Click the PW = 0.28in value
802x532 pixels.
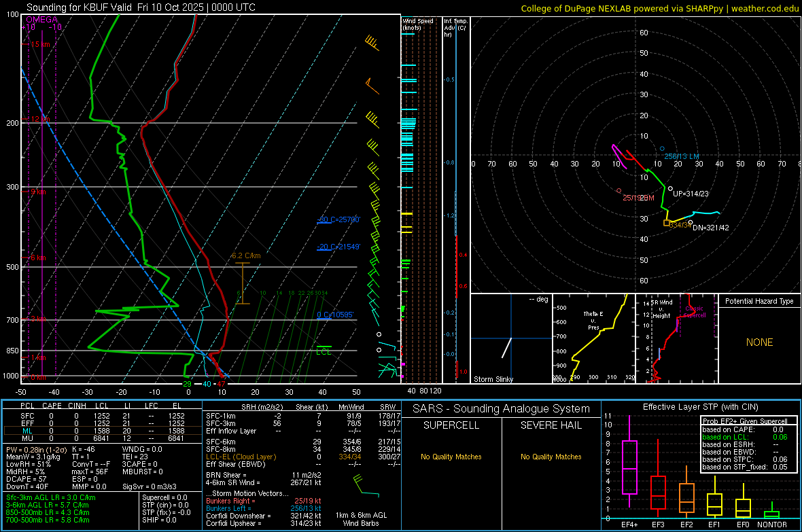[x=36, y=449]
